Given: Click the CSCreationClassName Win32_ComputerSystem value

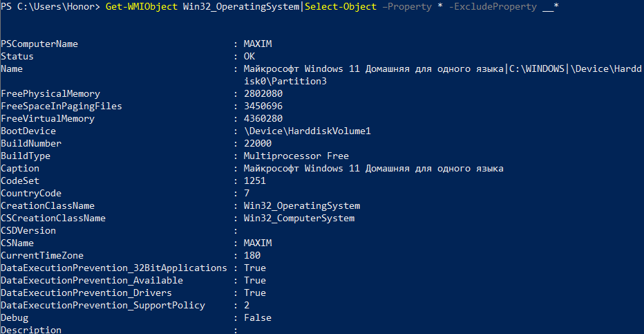Looking at the screenshot, I should point(299,218).
